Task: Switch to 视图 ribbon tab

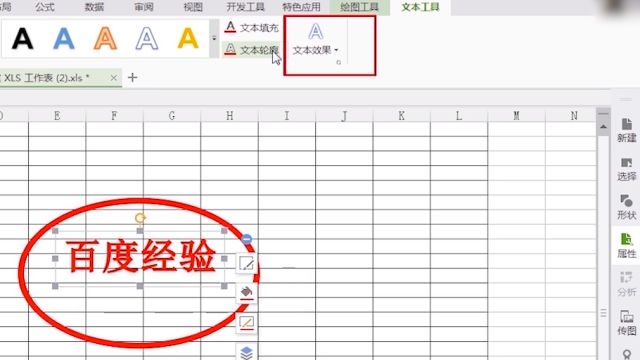Action: click(193, 7)
